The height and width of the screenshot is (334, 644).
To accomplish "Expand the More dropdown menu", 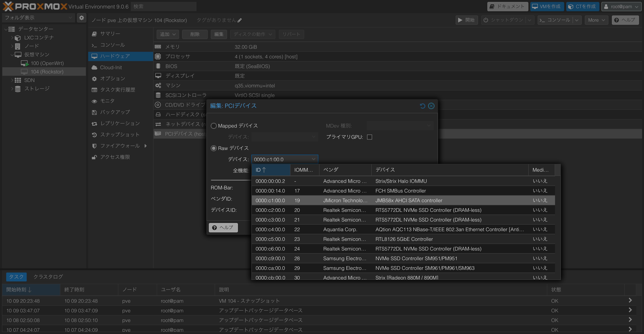I will [x=596, y=20].
